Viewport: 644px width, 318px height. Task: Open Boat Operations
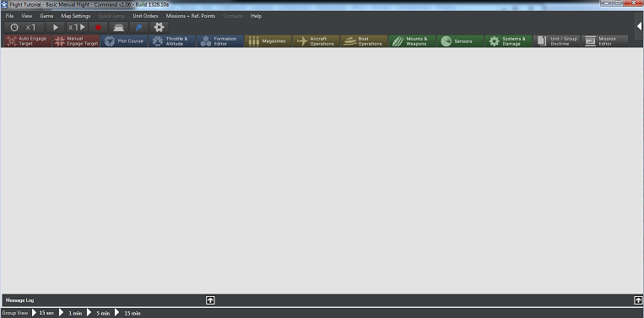pos(365,41)
